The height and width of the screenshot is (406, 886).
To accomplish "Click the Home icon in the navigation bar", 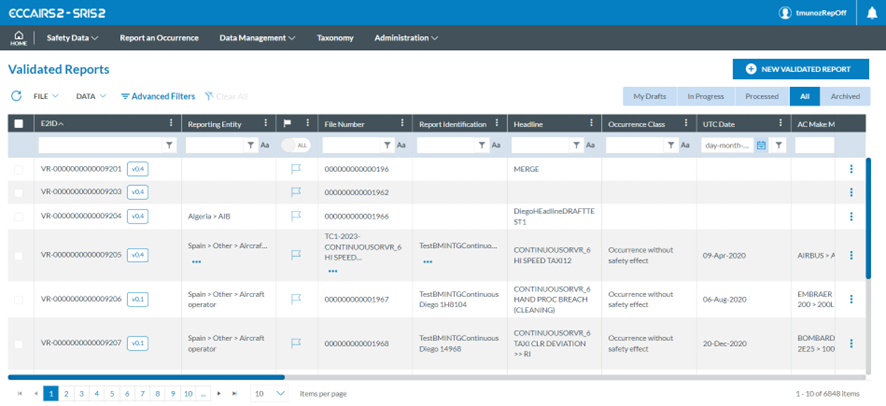I will tap(18, 37).
